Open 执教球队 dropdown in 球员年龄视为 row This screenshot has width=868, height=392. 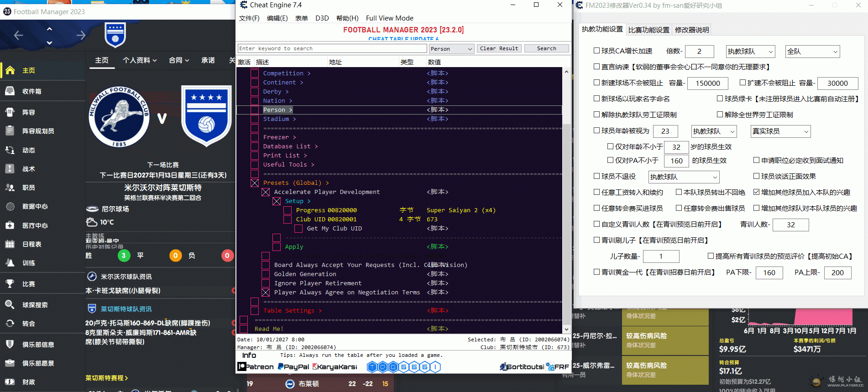[x=714, y=131]
